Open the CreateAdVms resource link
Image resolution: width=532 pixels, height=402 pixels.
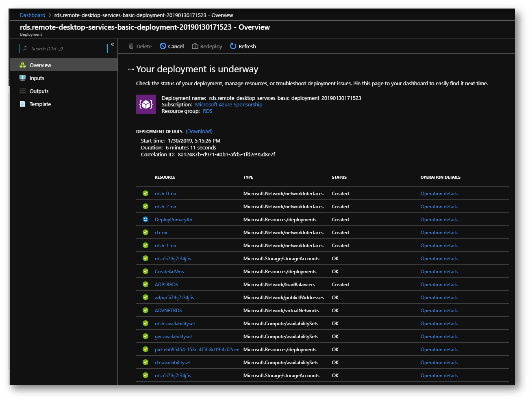169,272
